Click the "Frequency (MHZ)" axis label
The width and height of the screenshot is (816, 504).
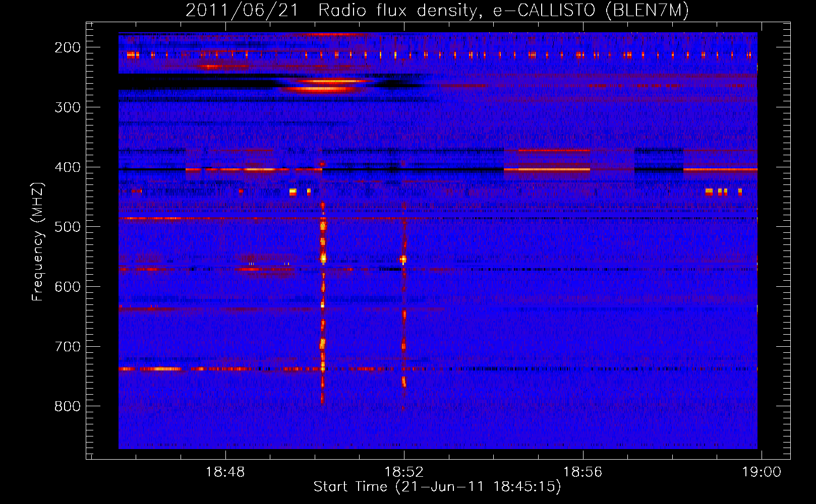point(38,242)
